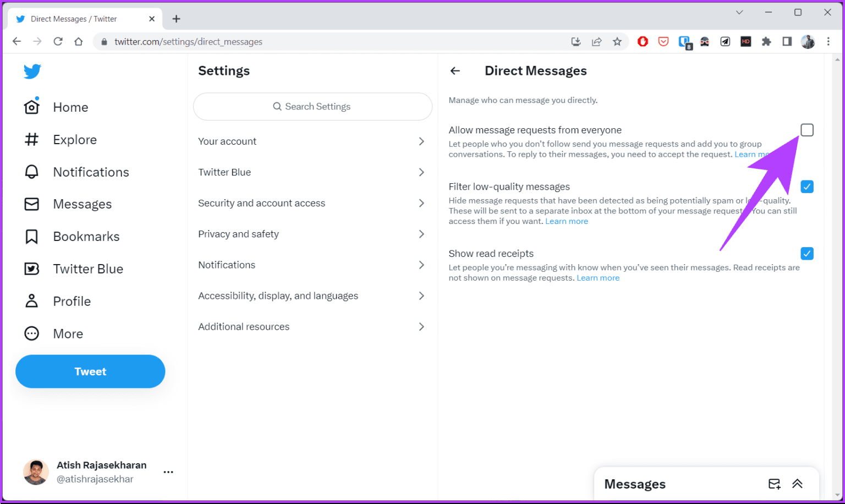Expand Accessibility, display, and languages
This screenshot has width=845, height=504.
pyautogui.click(x=312, y=295)
